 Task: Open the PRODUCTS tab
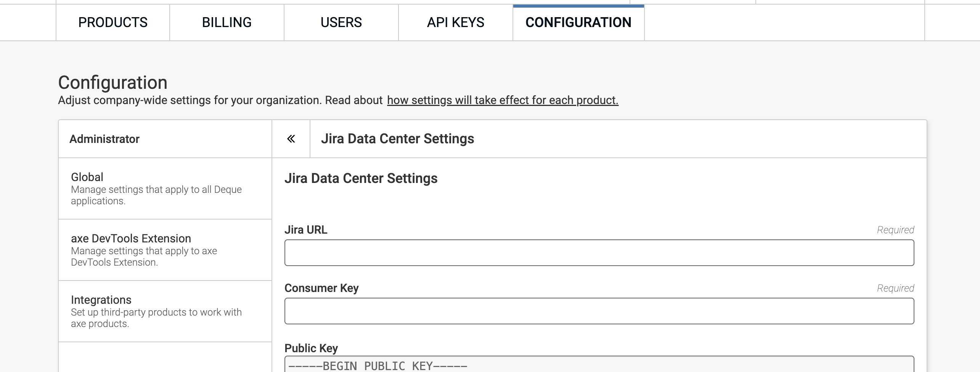click(x=113, y=22)
